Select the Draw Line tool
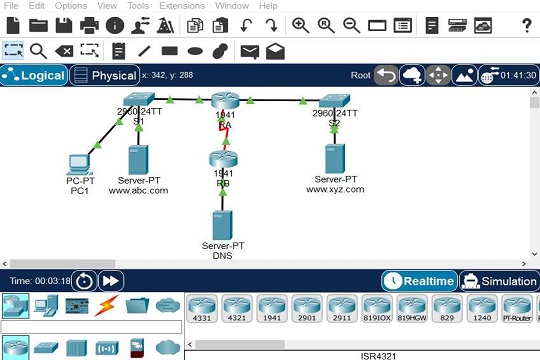 144,51
